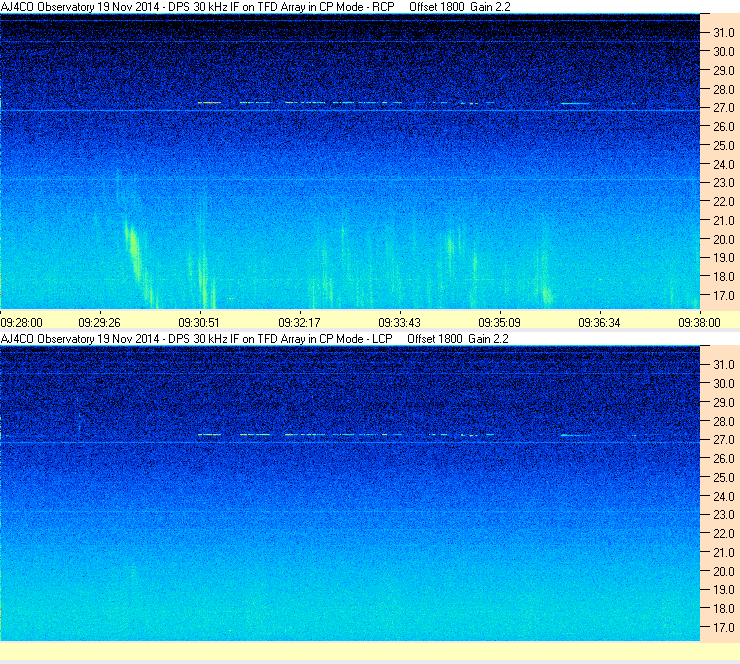
Task: Click the 17.0 frequency label on RCP axis
Action: (723, 296)
